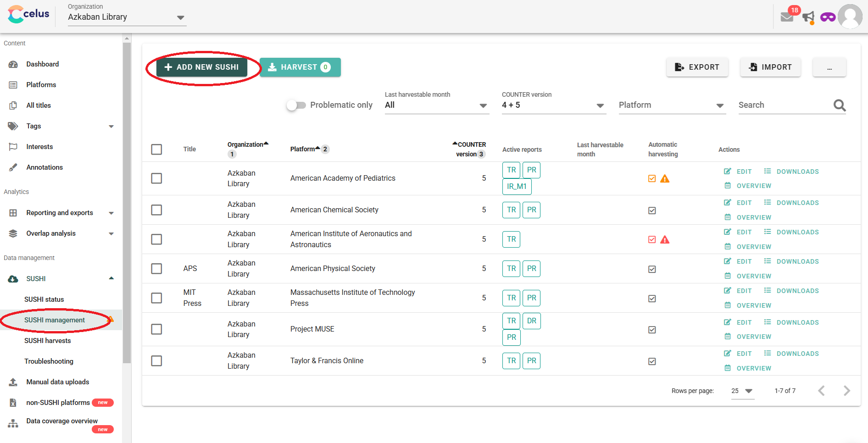This screenshot has width=868, height=443.
Task: Click the Celus logo
Action: (28, 14)
